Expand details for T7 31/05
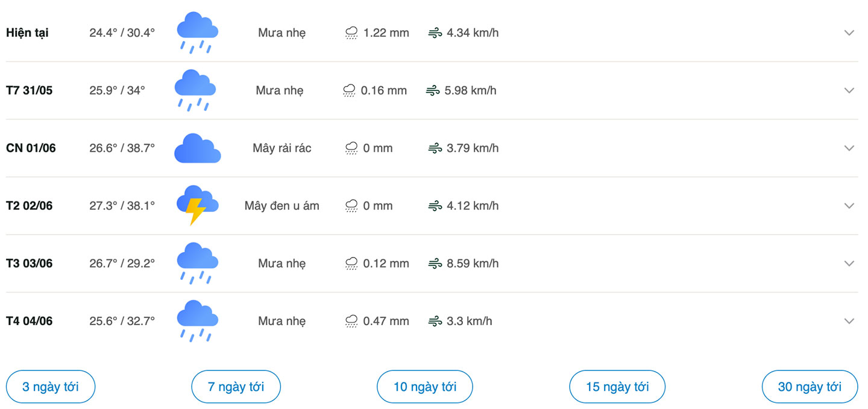Image resolution: width=868 pixels, height=409 pixels. pyautogui.click(x=849, y=90)
